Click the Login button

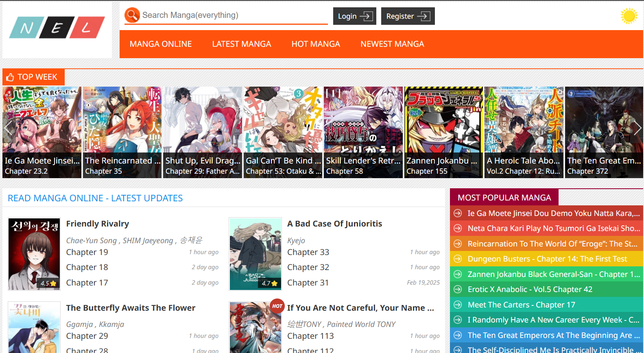pos(355,16)
